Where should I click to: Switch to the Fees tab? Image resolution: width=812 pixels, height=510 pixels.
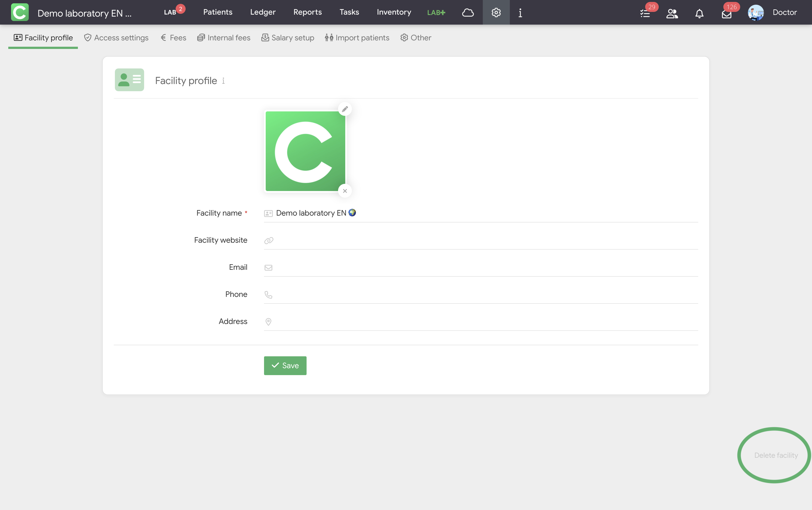pyautogui.click(x=173, y=38)
